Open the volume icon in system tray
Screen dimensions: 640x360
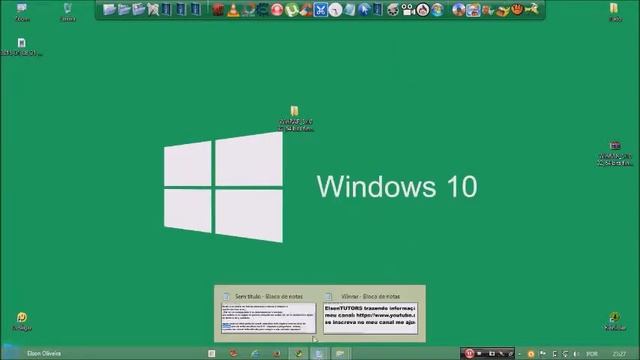coord(576,354)
